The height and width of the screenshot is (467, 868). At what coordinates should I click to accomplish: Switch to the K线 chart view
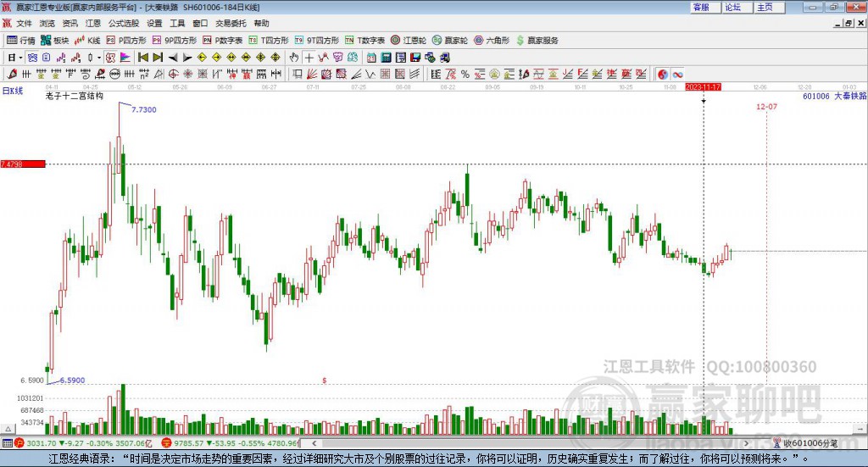point(87,41)
